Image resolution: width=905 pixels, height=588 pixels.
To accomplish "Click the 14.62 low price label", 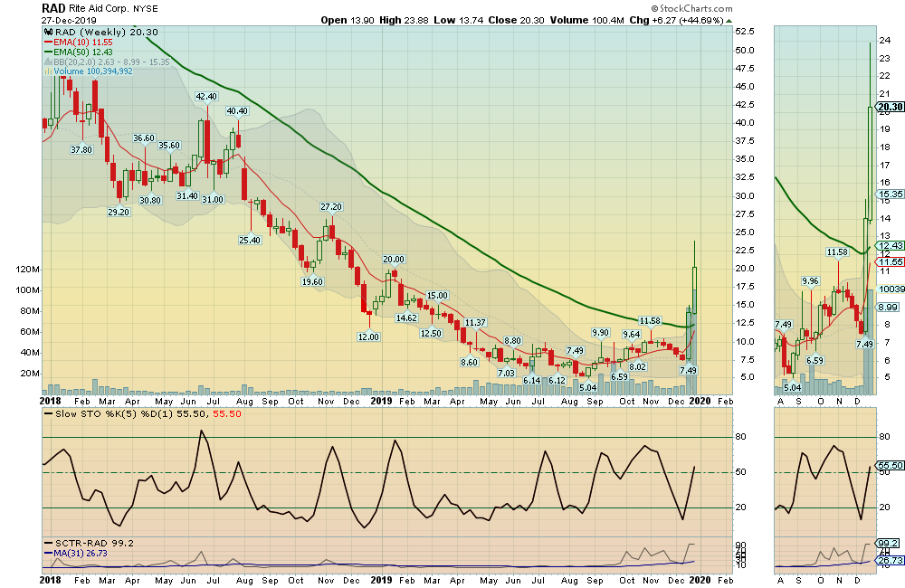I will (x=406, y=318).
